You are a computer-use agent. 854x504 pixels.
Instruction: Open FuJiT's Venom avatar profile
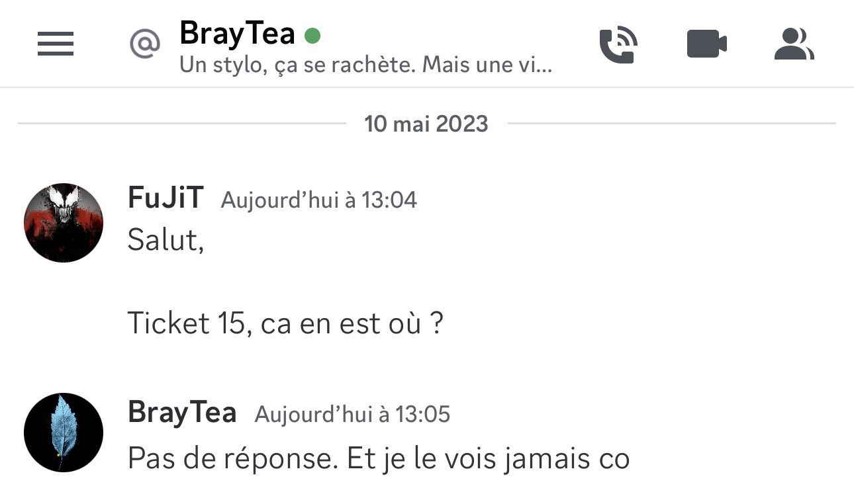(64, 223)
